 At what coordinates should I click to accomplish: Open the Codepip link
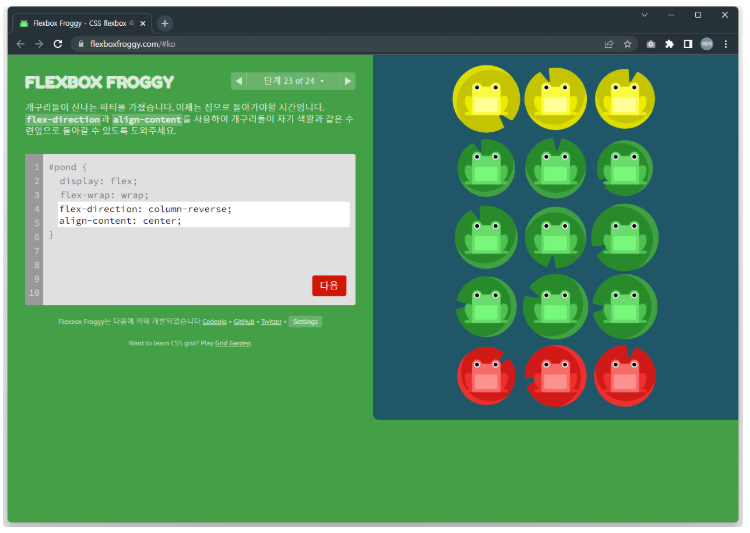coord(214,322)
